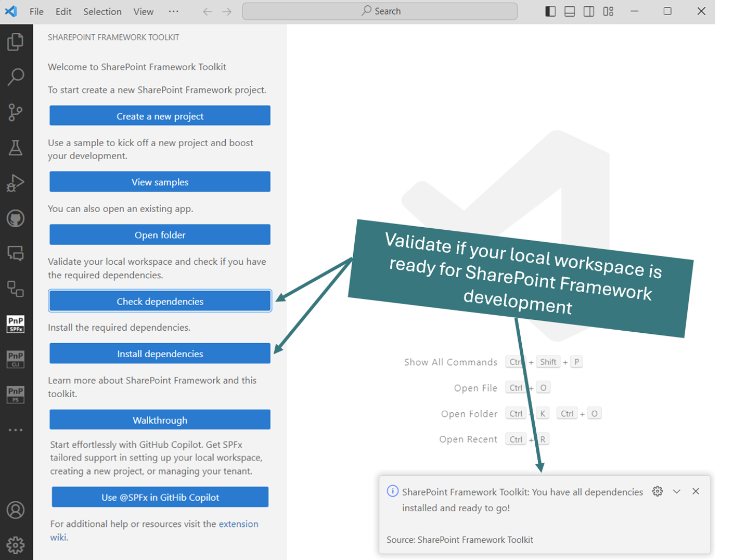Click Use @SPFx in GitHib Copilot button

tap(160, 497)
